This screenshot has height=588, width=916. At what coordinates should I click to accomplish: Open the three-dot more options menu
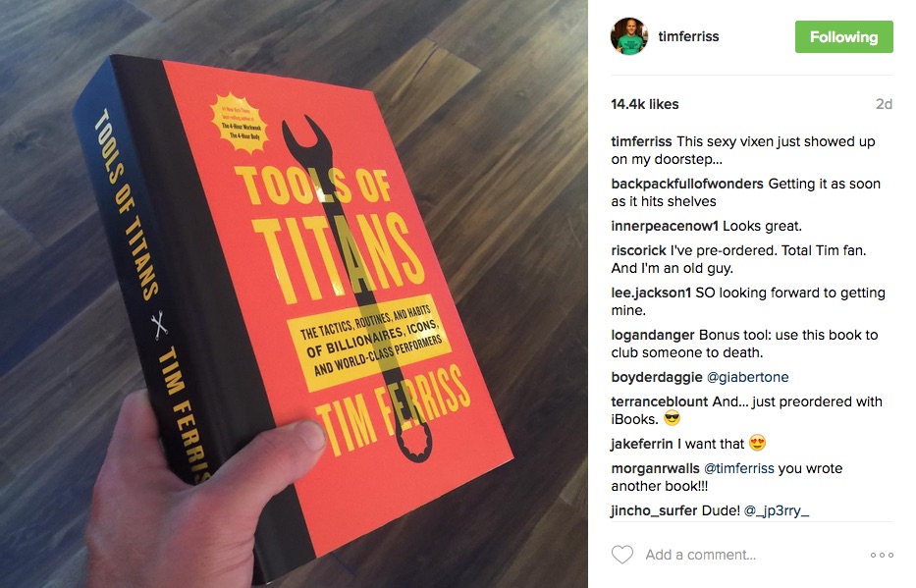click(882, 555)
